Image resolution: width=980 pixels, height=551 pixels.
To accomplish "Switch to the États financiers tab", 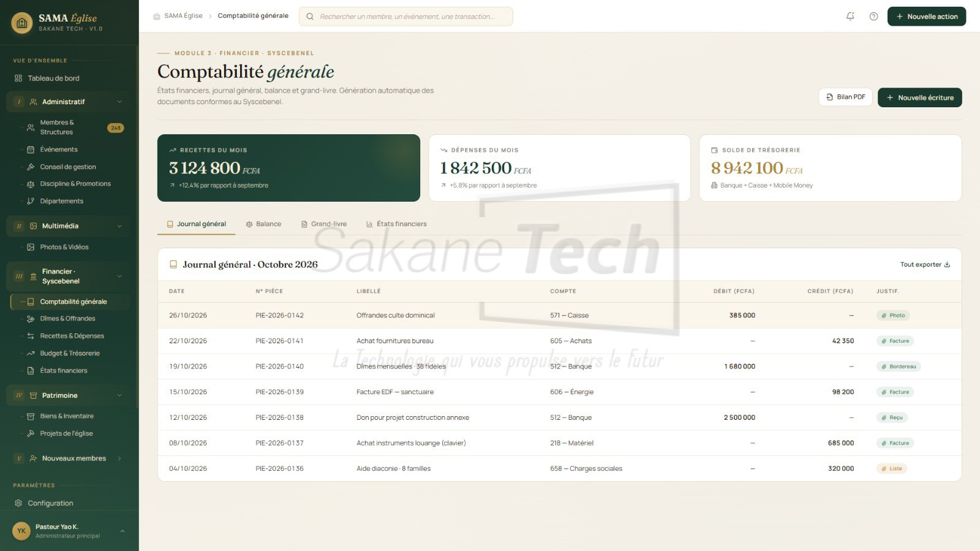I will click(396, 224).
